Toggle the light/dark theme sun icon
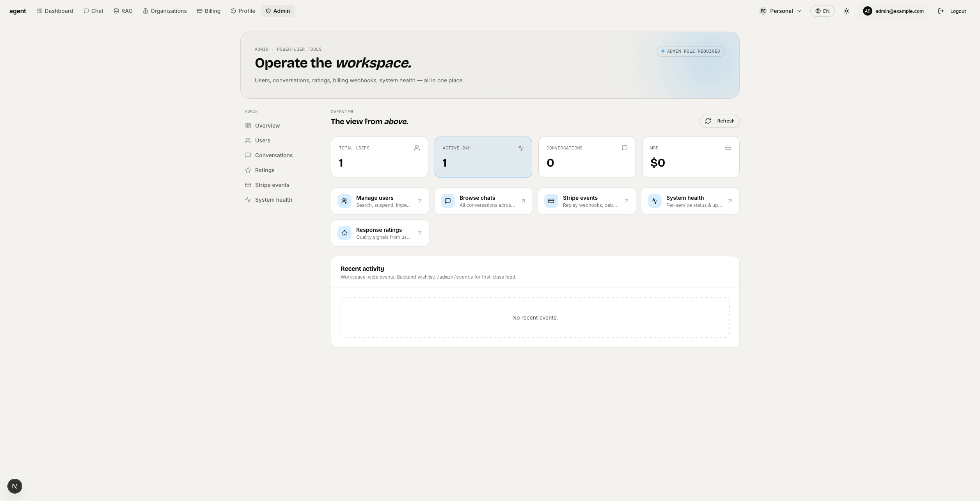 tap(847, 11)
